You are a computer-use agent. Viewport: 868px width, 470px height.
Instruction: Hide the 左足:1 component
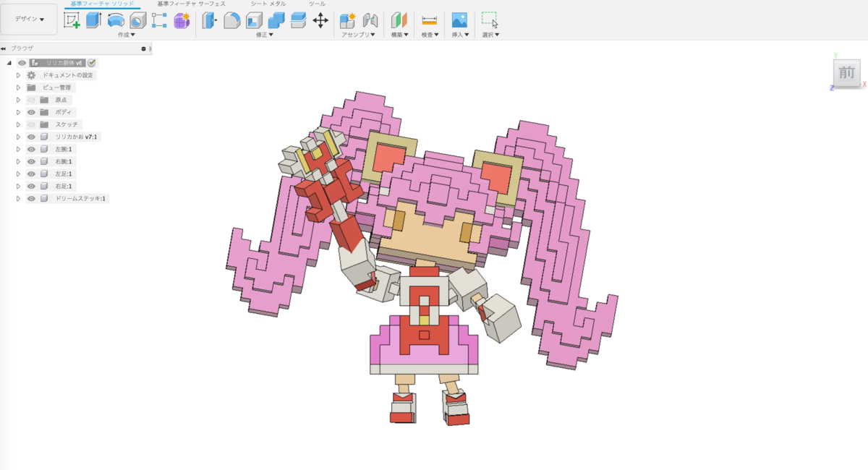[x=31, y=174]
